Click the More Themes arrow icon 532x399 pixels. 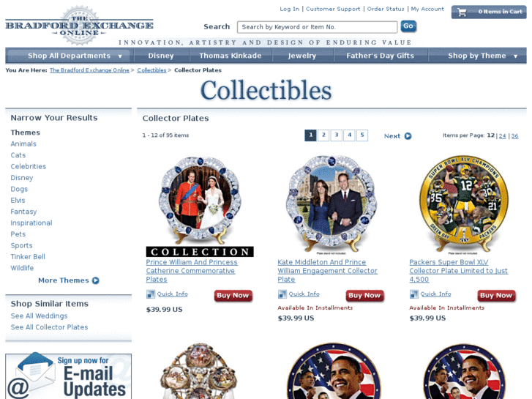point(96,280)
